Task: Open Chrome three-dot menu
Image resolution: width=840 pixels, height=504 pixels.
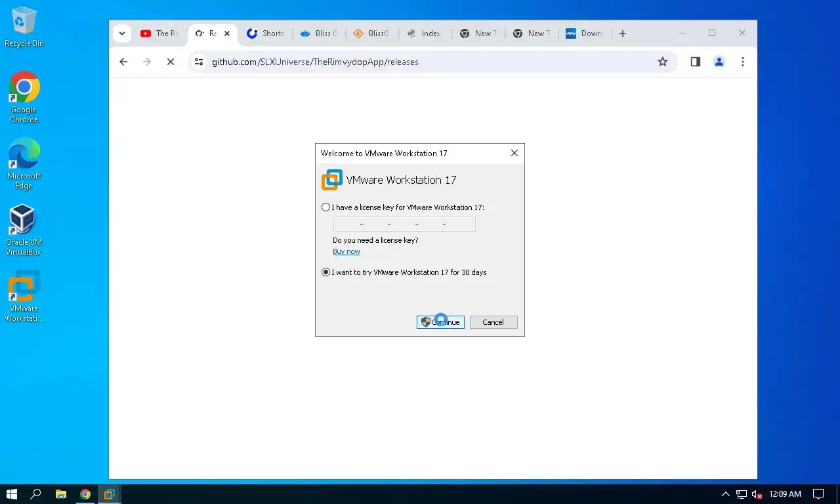Action: 743,62
